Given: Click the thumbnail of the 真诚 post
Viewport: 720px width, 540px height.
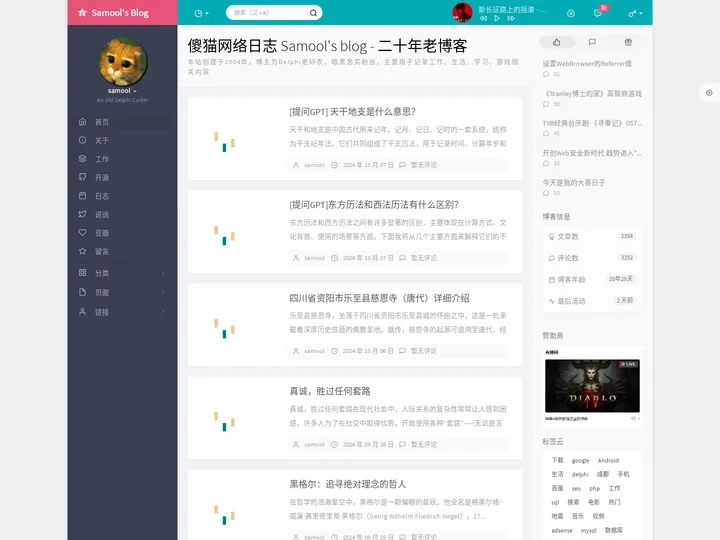Looking at the screenshot, I should click(x=225, y=418).
